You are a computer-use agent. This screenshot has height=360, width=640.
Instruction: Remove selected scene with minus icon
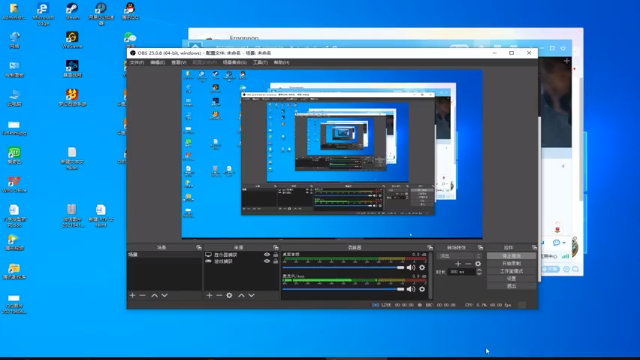click(x=142, y=295)
